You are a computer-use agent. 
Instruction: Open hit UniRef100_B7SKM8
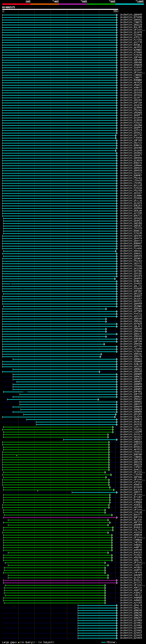click(131, 17)
